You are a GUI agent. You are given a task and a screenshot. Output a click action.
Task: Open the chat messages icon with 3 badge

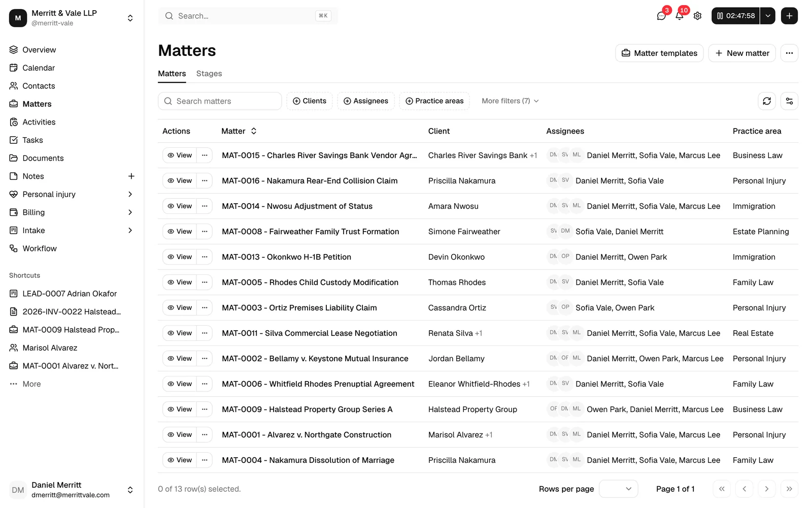coord(661,16)
